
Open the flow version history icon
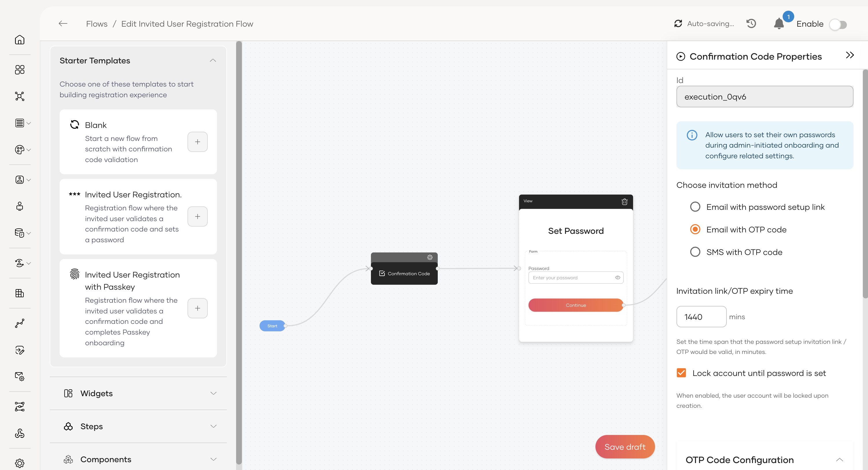pyautogui.click(x=751, y=24)
